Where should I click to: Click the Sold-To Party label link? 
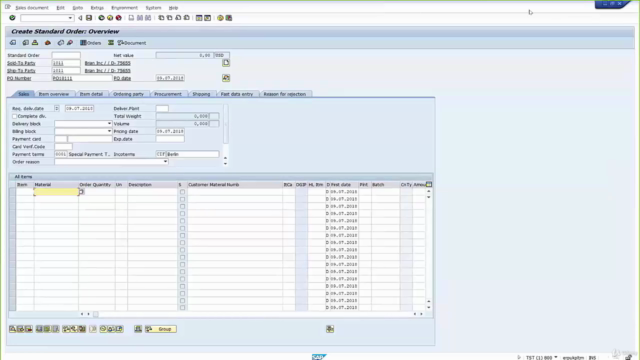click(21, 63)
